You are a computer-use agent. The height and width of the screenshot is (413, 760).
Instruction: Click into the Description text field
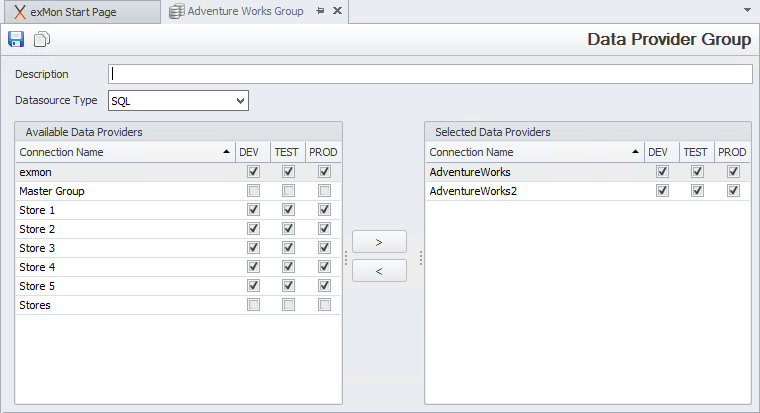point(430,74)
